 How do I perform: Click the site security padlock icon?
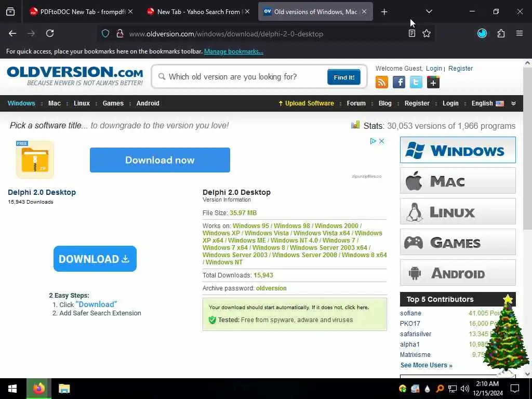(x=120, y=34)
